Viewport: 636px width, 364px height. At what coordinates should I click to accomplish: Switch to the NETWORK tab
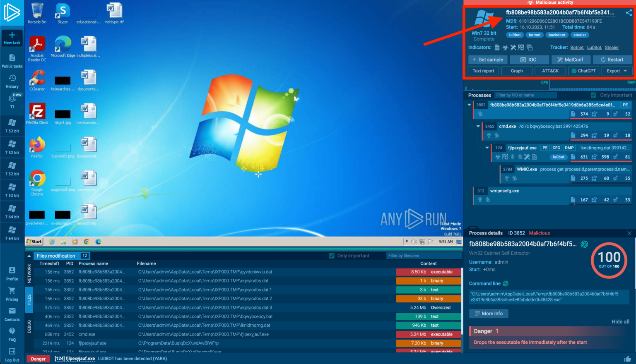pos(29,274)
